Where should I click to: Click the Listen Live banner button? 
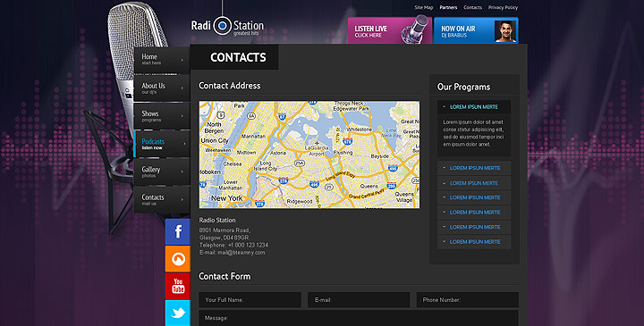[390, 30]
